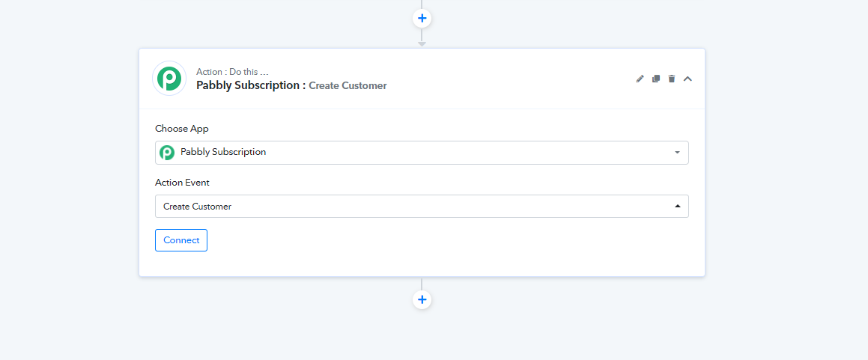Click the 'Pabbly Subscription : Create Customer' title
The height and width of the screenshot is (360, 868).
point(291,86)
